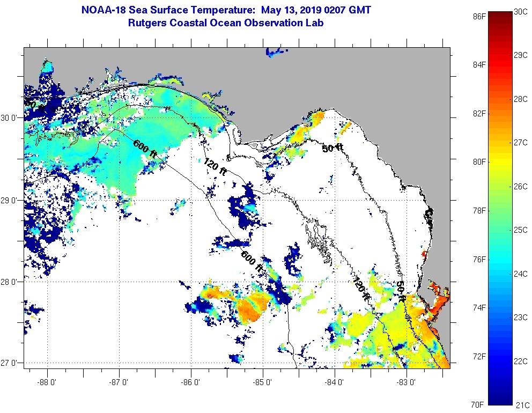Click the 72F label on the color bar

tap(479, 356)
